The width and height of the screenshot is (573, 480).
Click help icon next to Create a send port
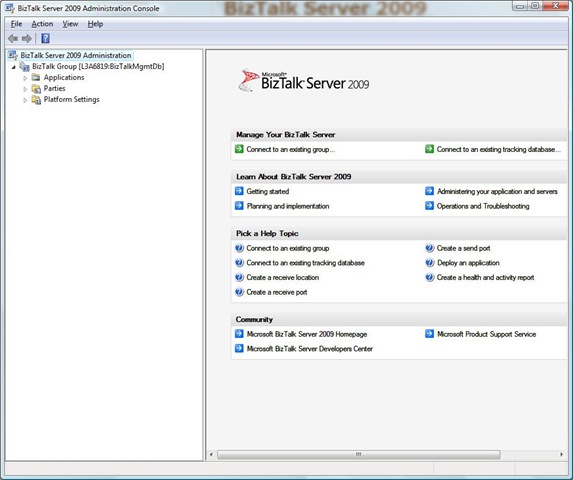[x=430, y=248]
